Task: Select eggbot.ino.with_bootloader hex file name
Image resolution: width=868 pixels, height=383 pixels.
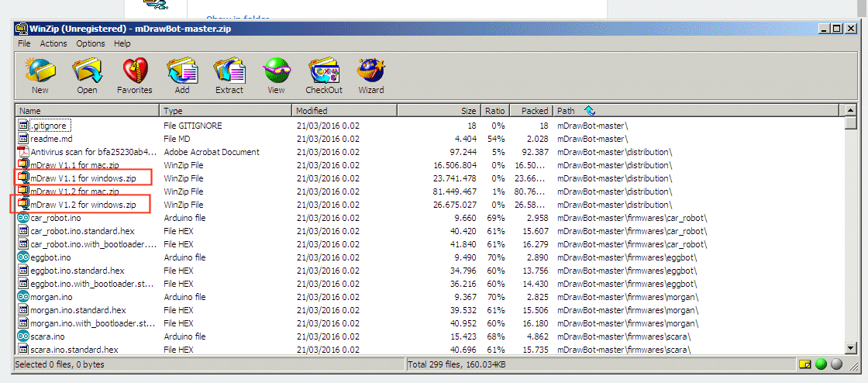Action: [x=92, y=284]
